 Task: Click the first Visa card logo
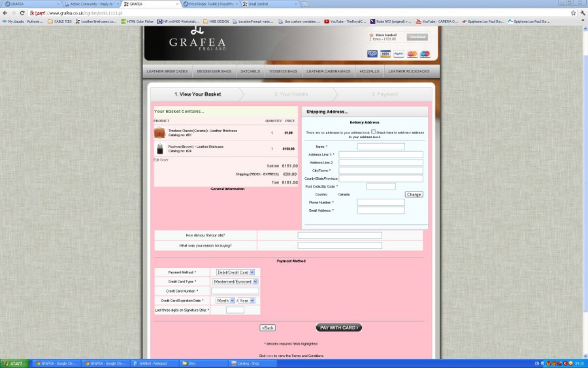372,54
